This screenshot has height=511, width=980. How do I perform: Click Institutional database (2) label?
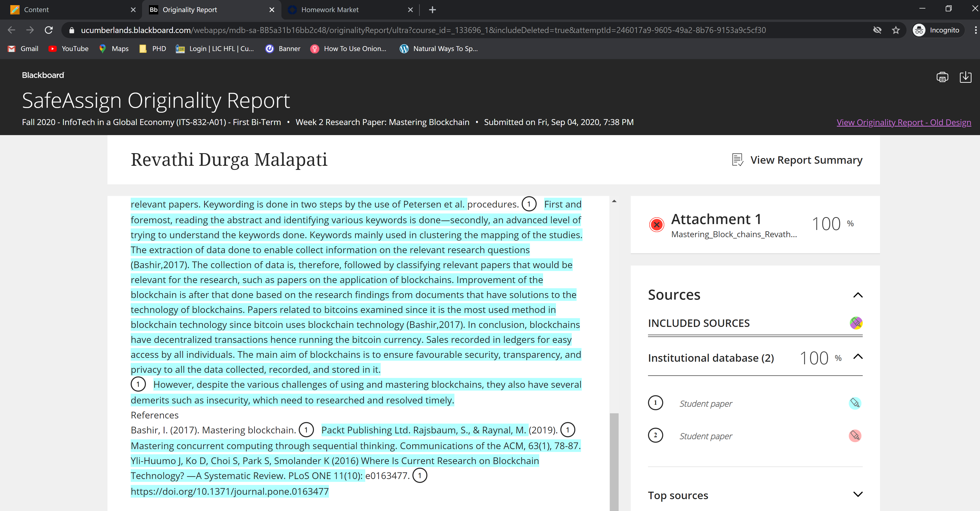[711, 358]
